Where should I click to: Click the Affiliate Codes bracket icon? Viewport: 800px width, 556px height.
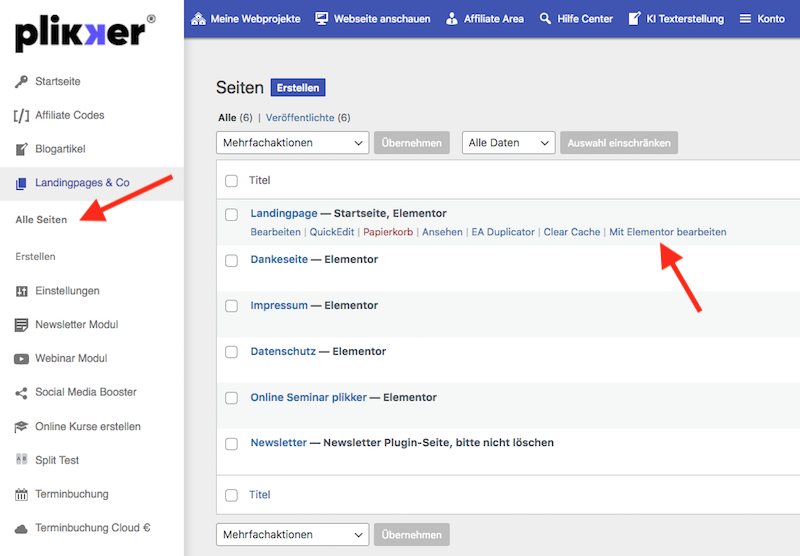(x=21, y=115)
